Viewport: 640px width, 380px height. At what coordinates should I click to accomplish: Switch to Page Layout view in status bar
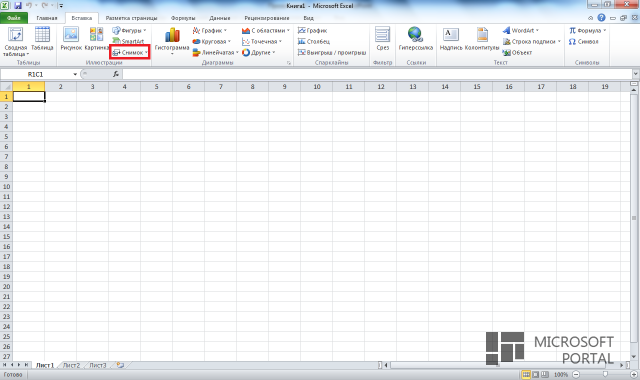click(536, 374)
